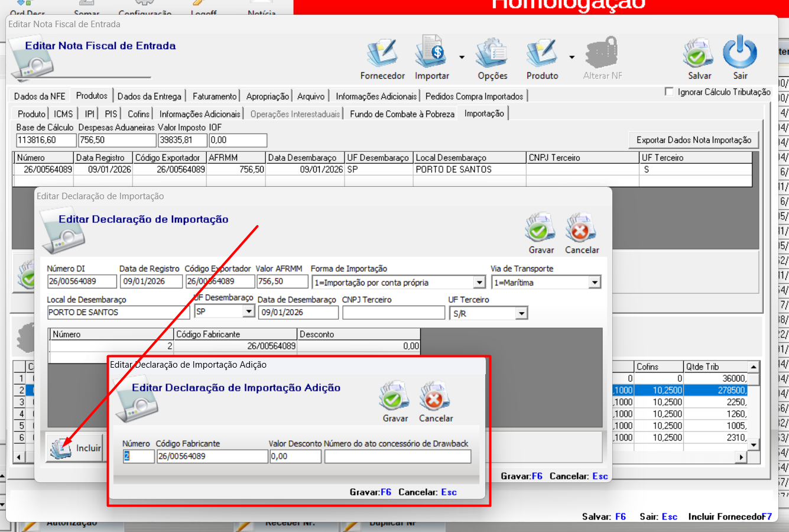Viewport: 789px width, 532px height.
Task: Click the Opções gear icon
Action: point(492,53)
